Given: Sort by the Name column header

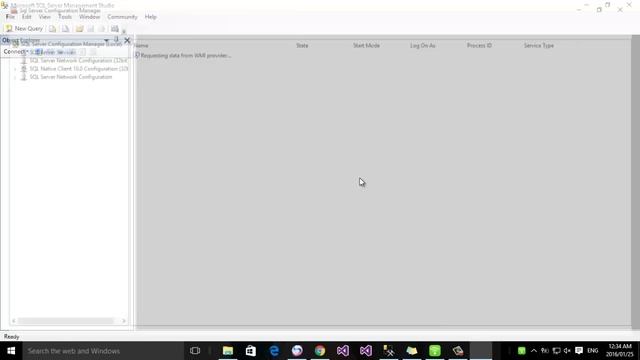Looking at the screenshot, I should 142,45.
